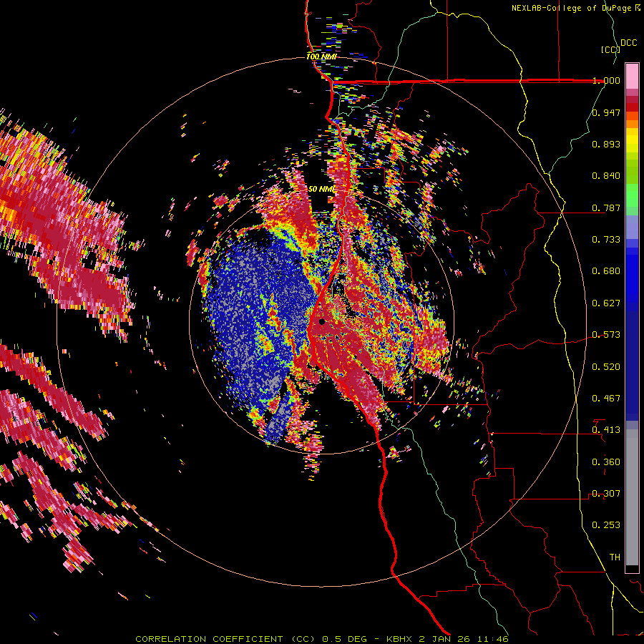Click the 0.840 color scale label
Screen dimensions: 644x644
606,176
